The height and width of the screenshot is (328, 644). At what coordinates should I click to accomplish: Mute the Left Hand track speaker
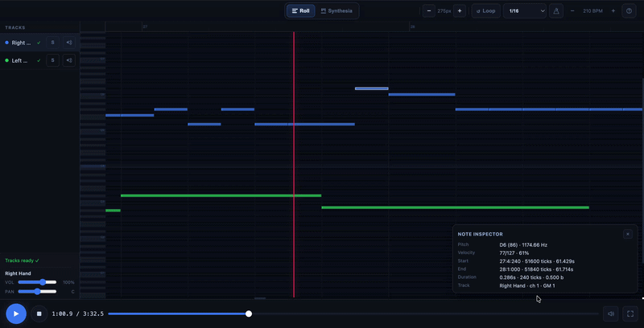tap(69, 60)
